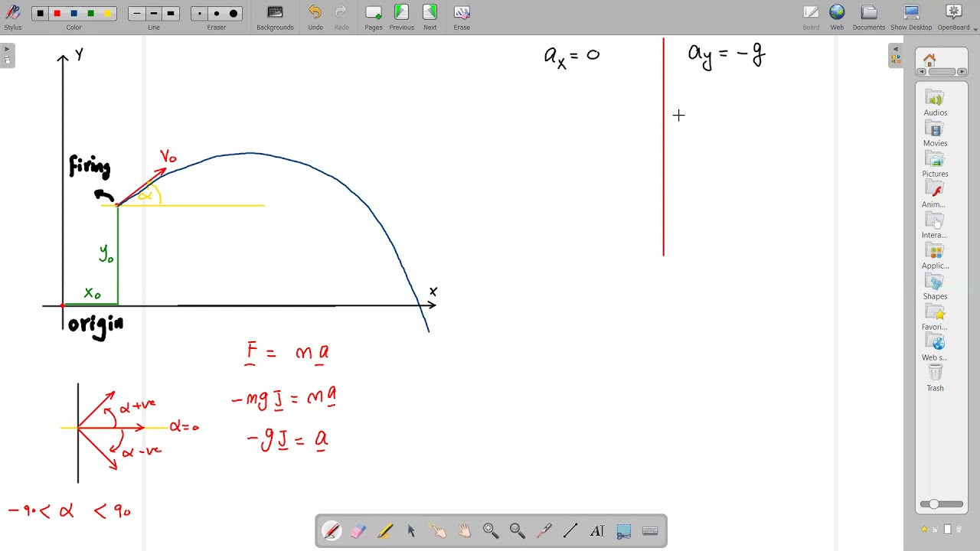The width and height of the screenshot is (980, 551).
Task: Go to the Next page
Action: 430,17
